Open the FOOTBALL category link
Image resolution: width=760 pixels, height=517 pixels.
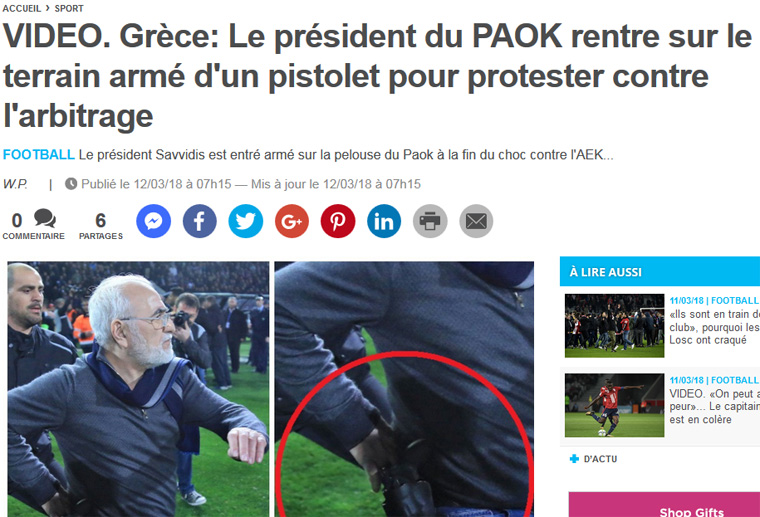[39, 155]
